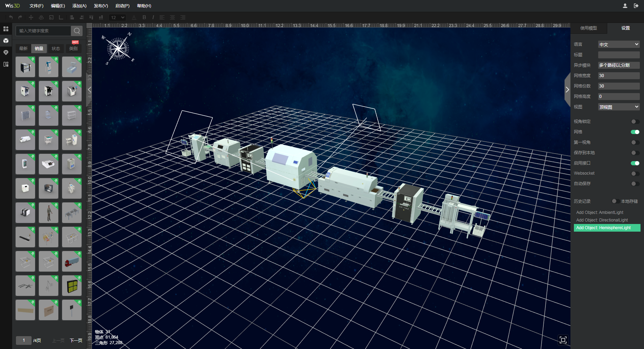Go to 上一页 previous page
This screenshot has height=349, width=644.
(58, 340)
